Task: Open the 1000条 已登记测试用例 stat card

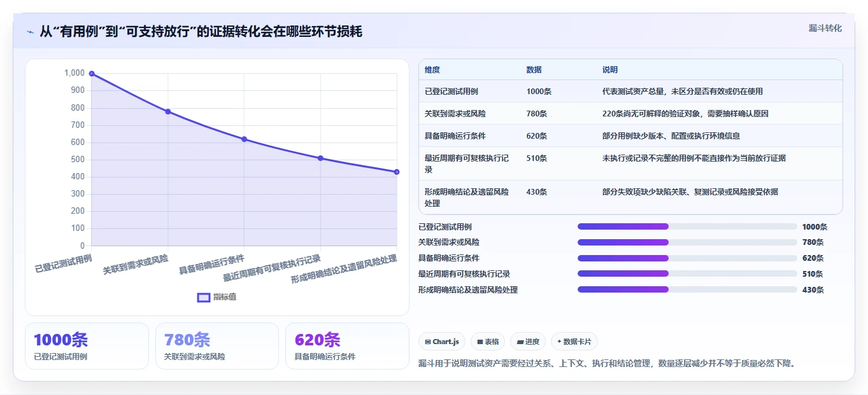Action: pyautogui.click(x=87, y=346)
